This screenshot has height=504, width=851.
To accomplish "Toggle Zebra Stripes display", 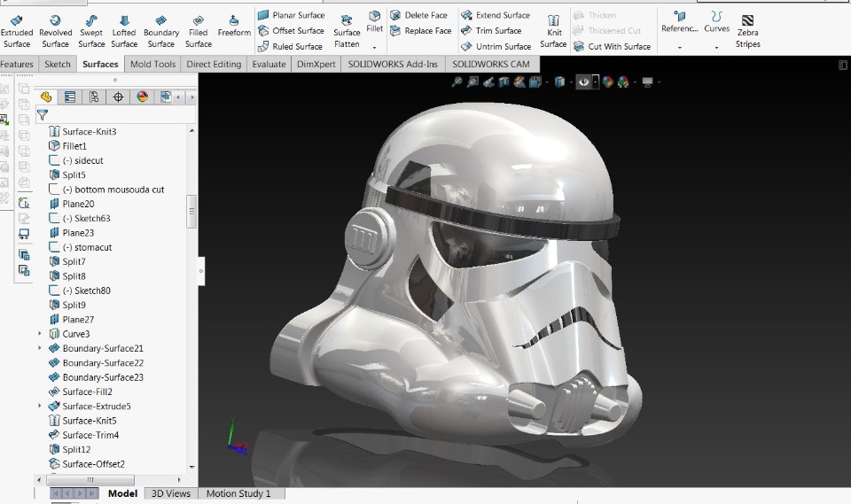I will point(747,30).
